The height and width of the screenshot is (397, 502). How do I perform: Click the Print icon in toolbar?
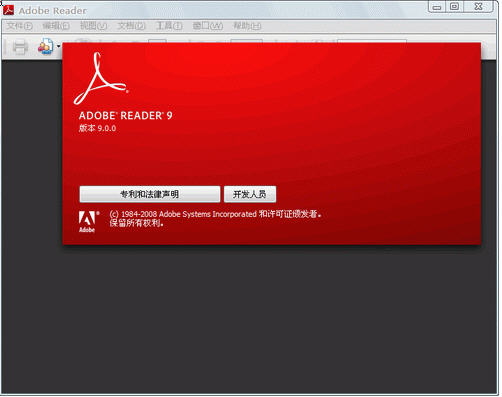[x=20, y=46]
